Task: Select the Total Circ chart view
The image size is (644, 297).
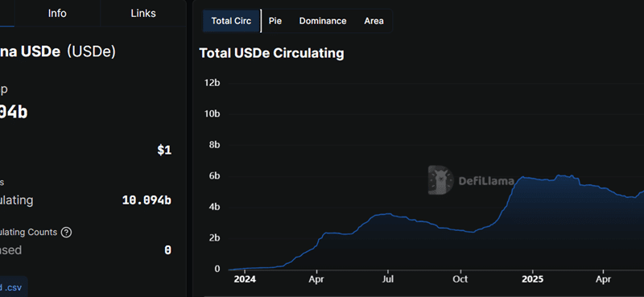Action: 231,21
